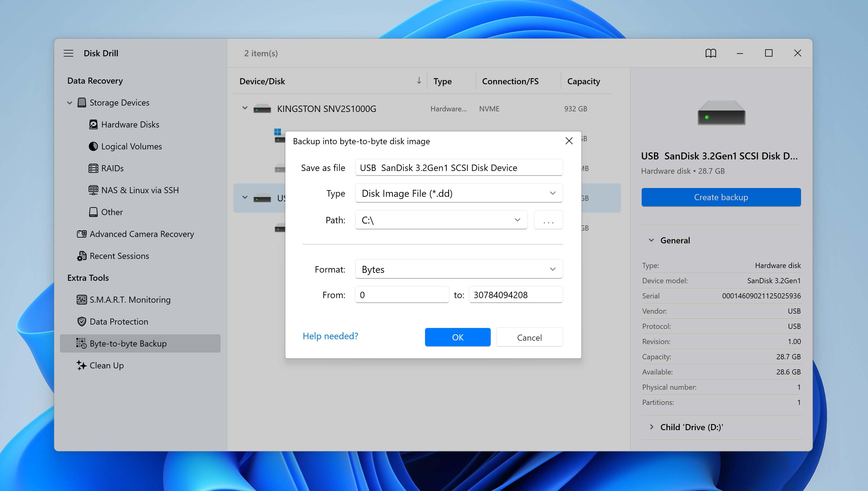This screenshot has height=491, width=868.
Task: Open the hamburger menu icon
Action: tap(68, 53)
